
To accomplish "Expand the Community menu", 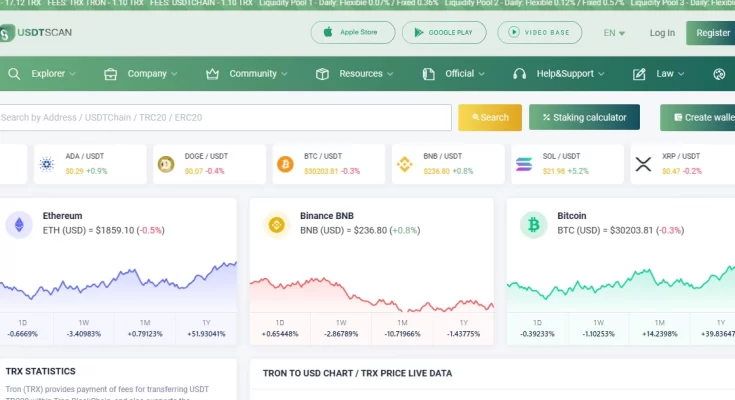I will click(x=258, y=74).
